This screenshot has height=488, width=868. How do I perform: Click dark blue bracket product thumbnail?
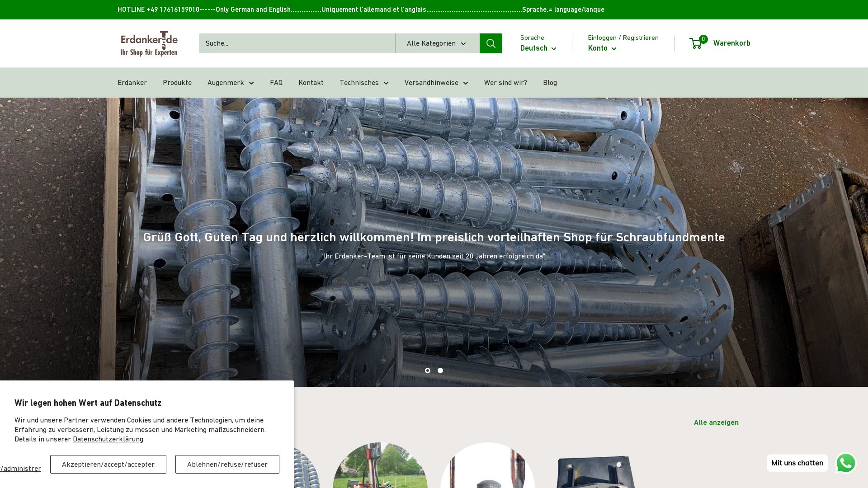coord(595,471)
